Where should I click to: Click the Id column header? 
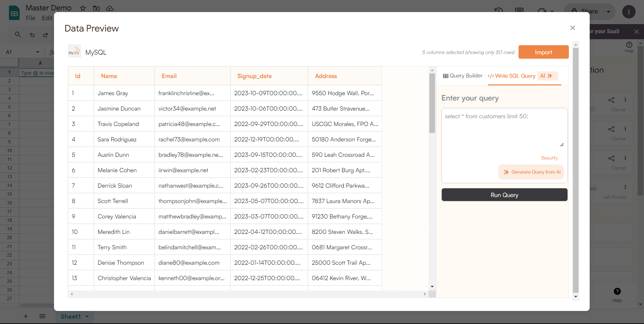[x=81, y=76]
